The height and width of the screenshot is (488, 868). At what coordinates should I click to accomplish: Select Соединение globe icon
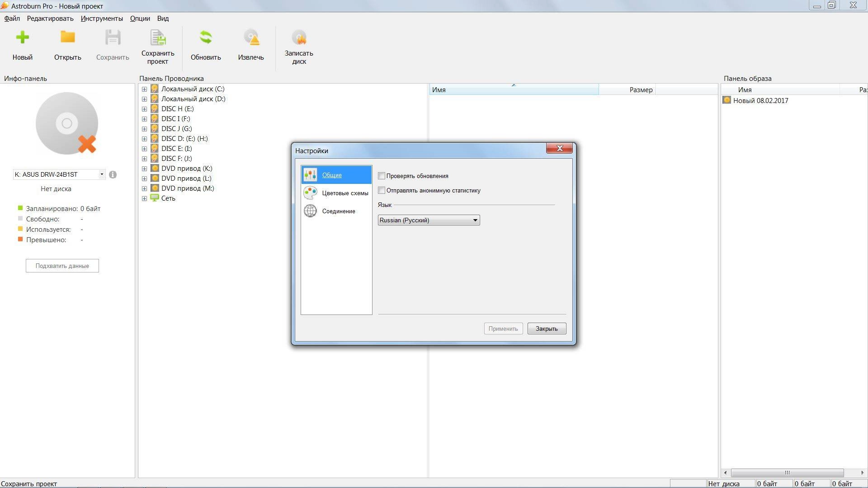pos(310,211)
